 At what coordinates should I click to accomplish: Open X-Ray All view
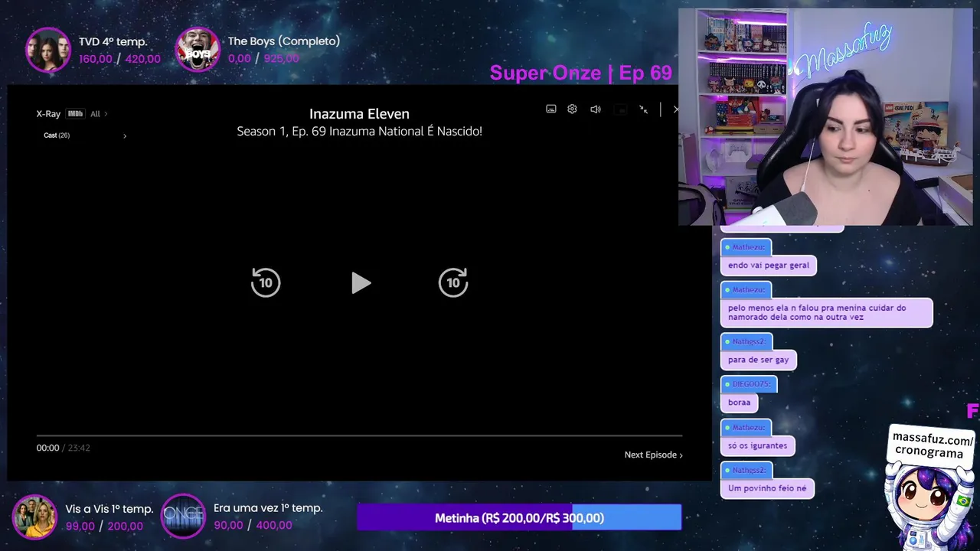pos(99,114)
